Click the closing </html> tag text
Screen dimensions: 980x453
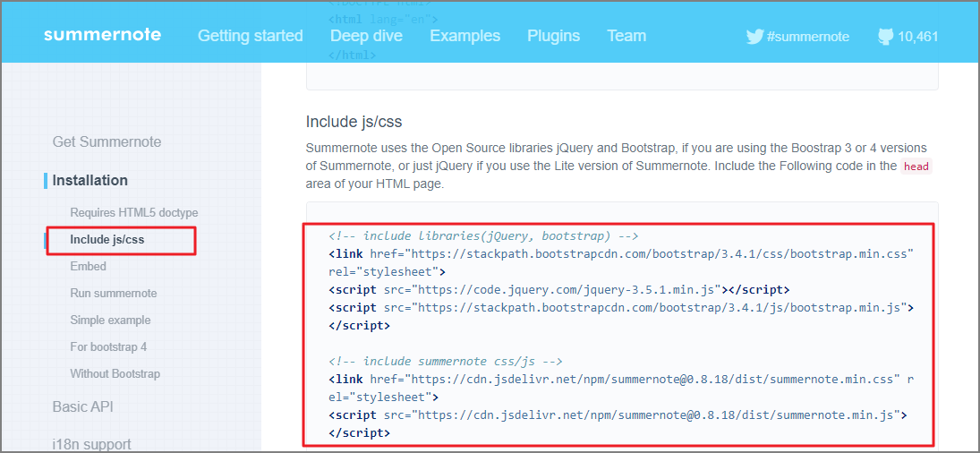click(x=352, y=55)
